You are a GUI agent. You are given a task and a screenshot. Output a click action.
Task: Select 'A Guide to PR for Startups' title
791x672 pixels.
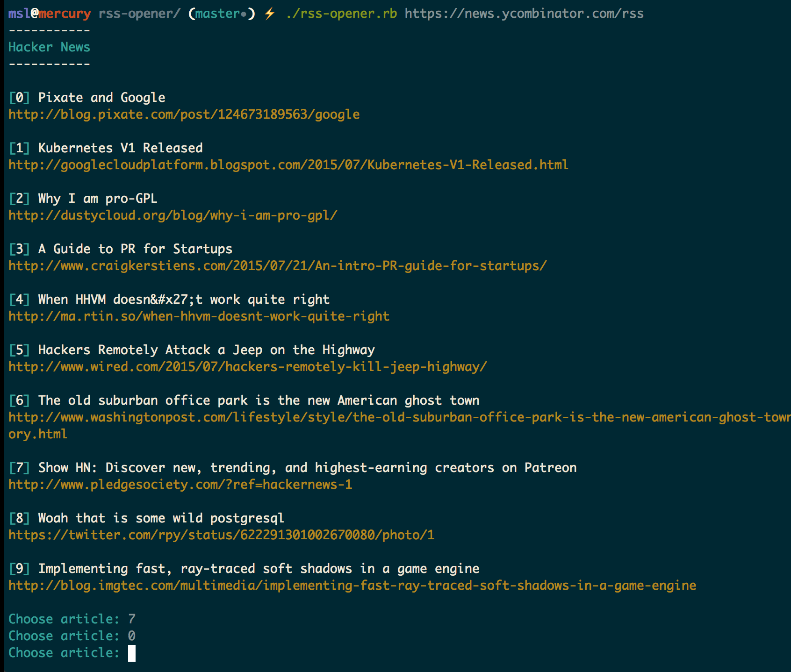pos(135,249)
